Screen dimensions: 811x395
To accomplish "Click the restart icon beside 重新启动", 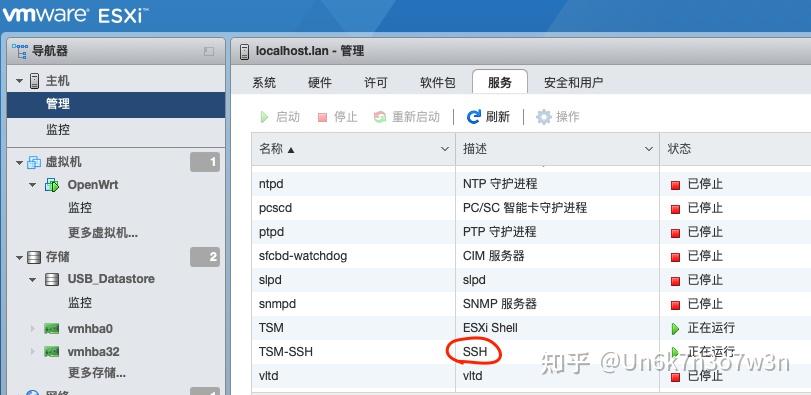I will (380, 117).
